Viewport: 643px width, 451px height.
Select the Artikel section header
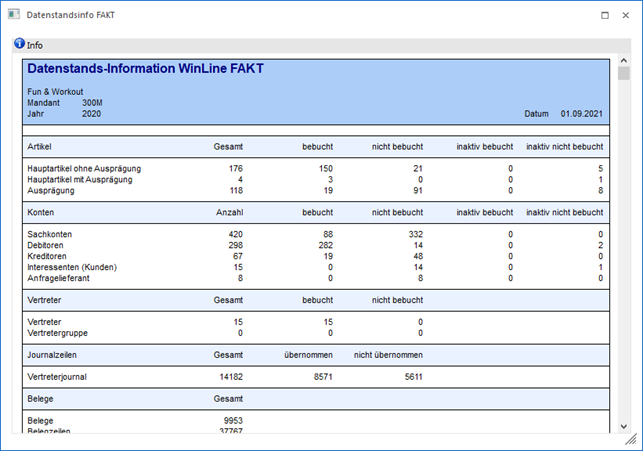(41, 146)
